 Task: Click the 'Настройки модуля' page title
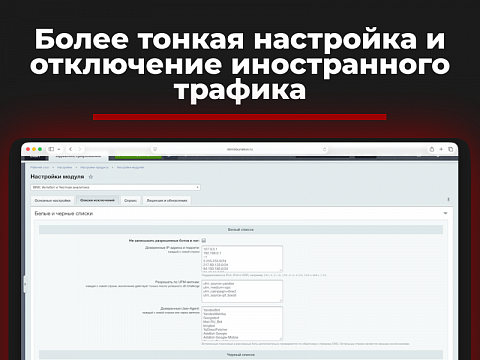click(x=57, y=177)
